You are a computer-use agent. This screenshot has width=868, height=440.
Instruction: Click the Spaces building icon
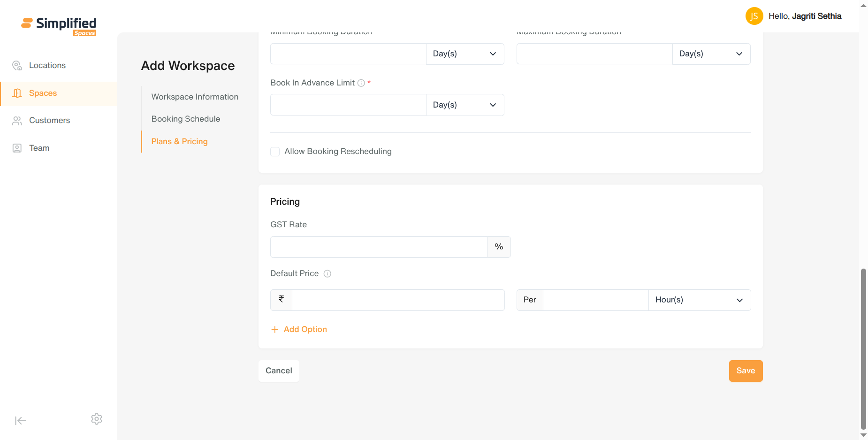point(17,93)
